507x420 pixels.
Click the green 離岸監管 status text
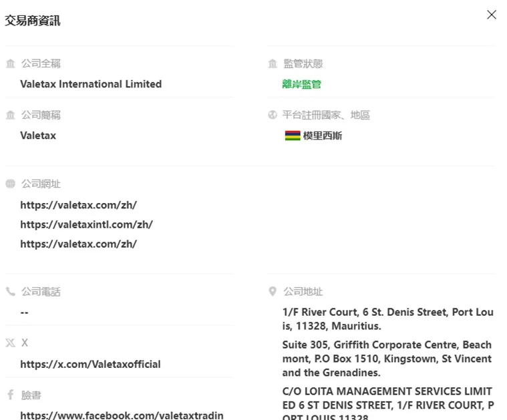tap(301, 84)
